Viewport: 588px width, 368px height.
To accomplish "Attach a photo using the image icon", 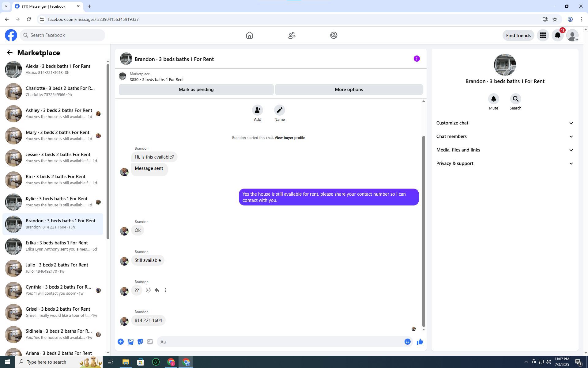I will [130, 342].
